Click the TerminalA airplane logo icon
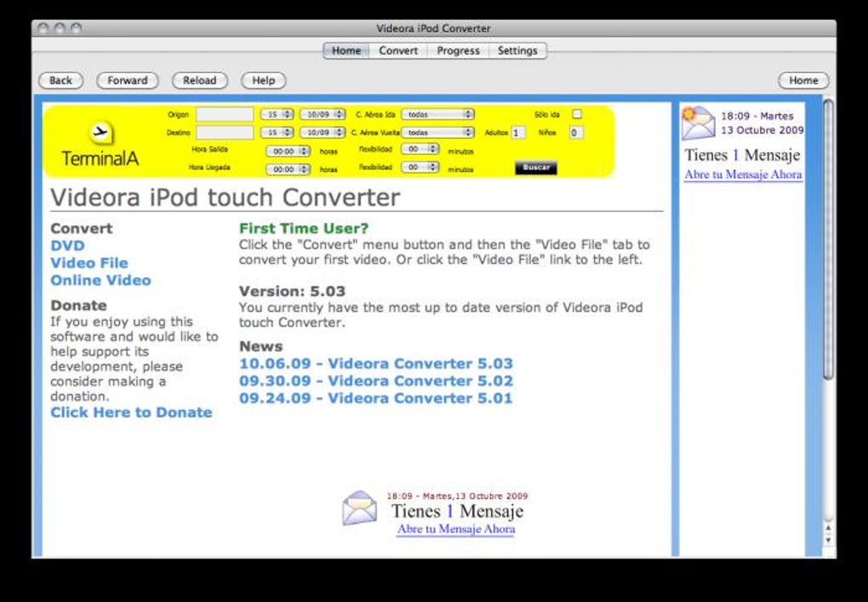868x602 pixels. (x=100, y=133)
